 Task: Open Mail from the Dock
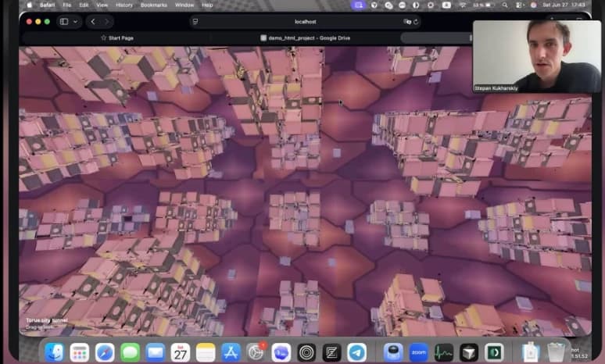coord(156,352)
